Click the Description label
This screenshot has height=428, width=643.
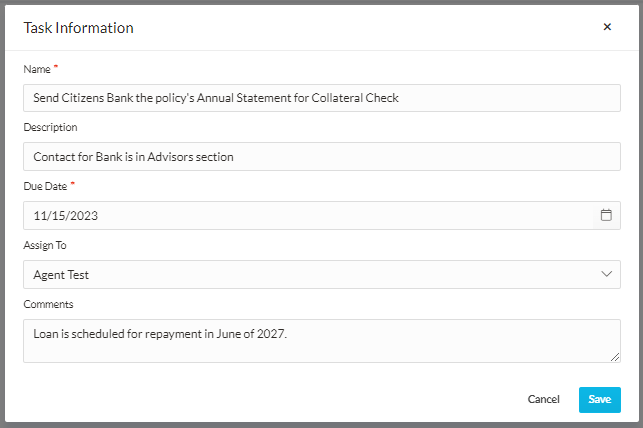click(50, 127)
